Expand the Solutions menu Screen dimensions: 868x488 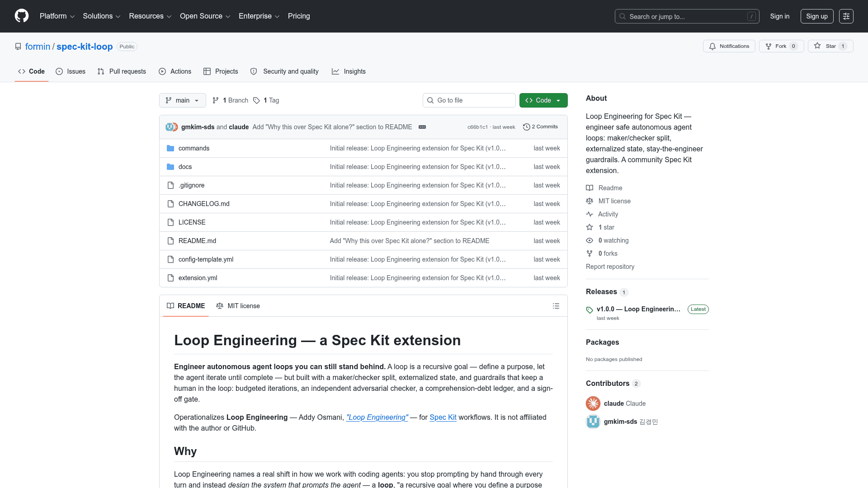(x=101, y=16)
